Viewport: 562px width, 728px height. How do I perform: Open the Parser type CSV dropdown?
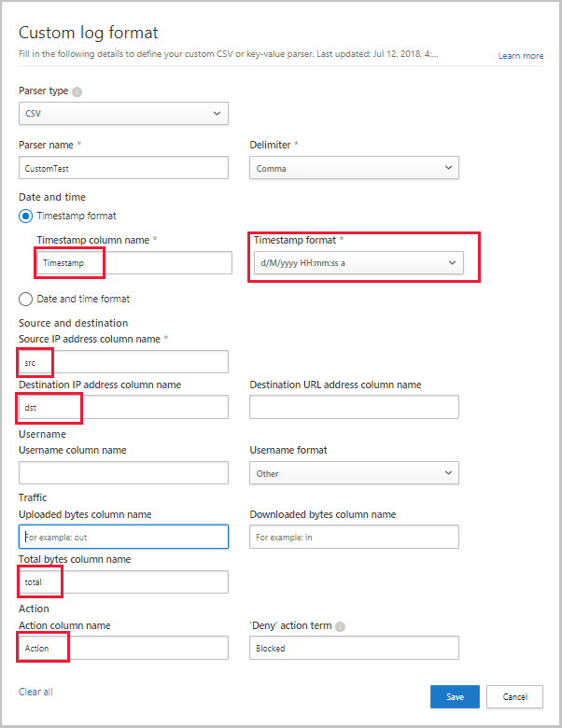coord(123,114)
